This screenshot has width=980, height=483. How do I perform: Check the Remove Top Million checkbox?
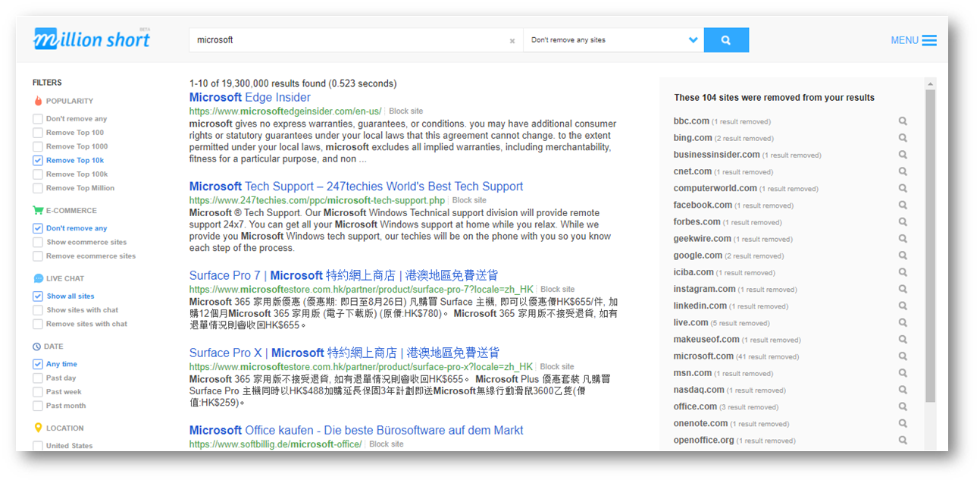pyautogui.click(x=38, y=188)
